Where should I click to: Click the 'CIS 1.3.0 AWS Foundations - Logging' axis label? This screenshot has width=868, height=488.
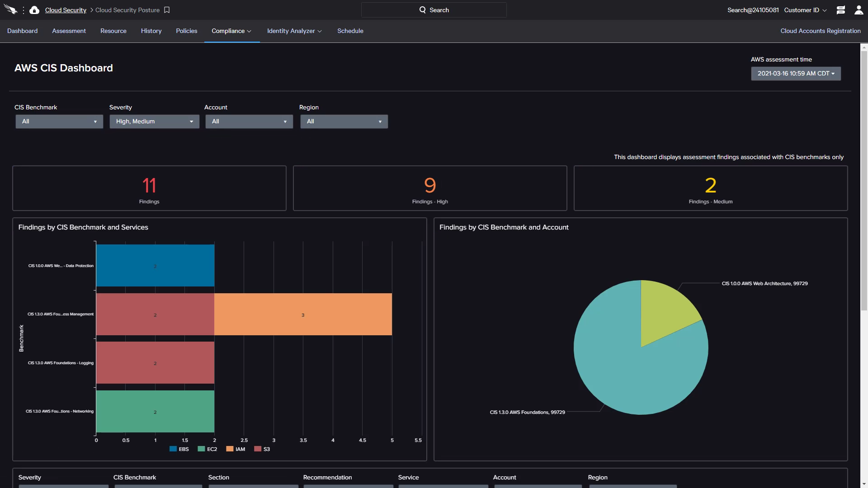click(61, 363)
